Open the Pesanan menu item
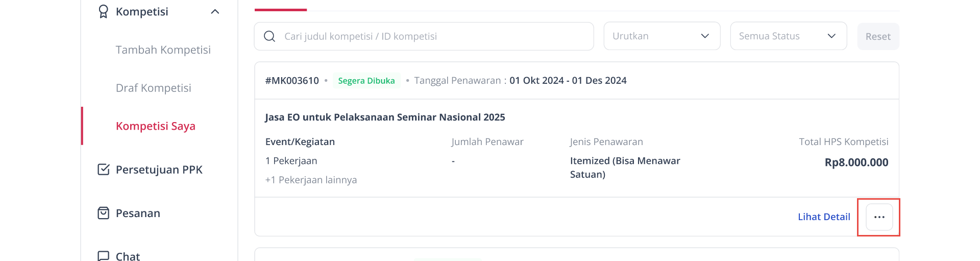980x261 pixels. (x=138, y=213)
